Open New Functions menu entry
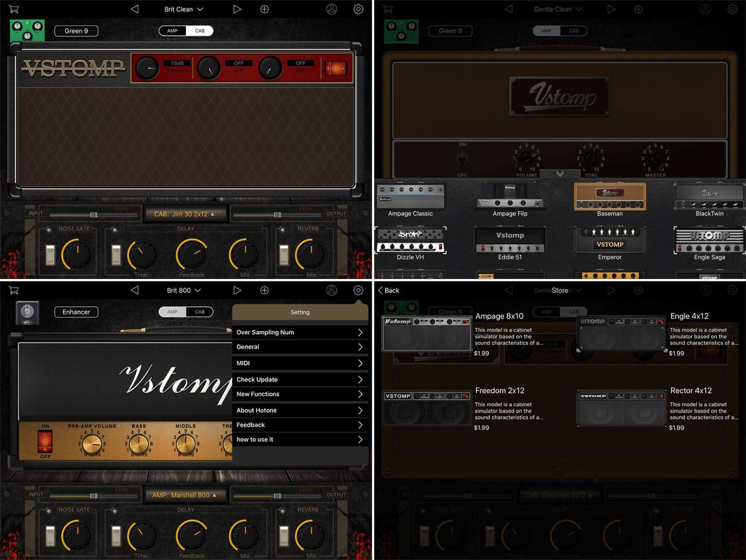This screenshot has width=746, height=560. point(300,394)
